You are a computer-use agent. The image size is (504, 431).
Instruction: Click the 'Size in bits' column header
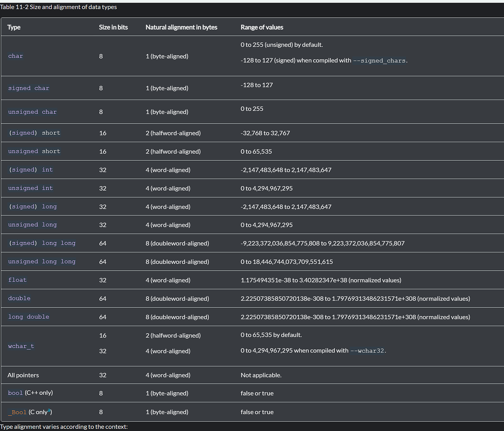(113, 27)
